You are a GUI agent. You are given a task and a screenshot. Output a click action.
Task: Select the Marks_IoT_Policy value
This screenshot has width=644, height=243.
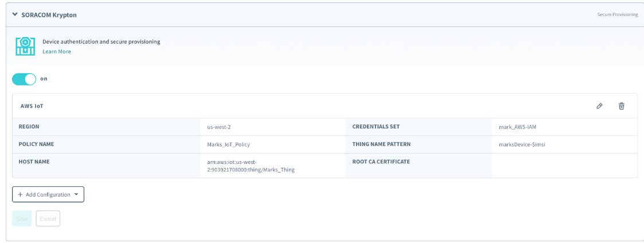[228, 144]
